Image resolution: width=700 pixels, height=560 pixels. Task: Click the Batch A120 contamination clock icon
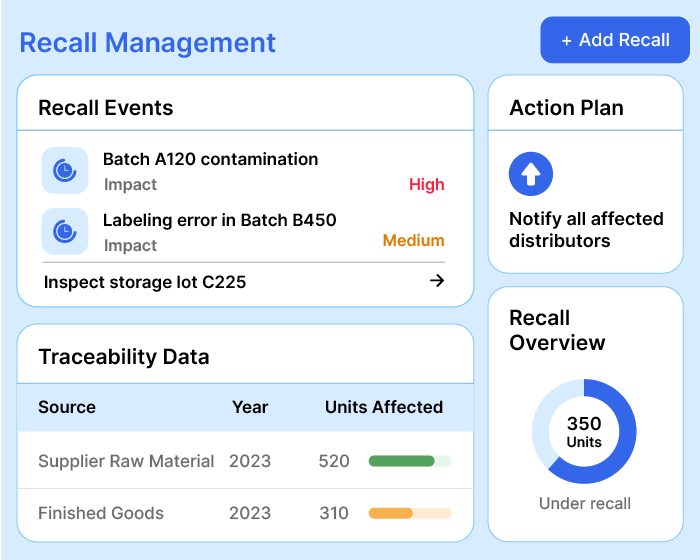click(x=65, y=170)
